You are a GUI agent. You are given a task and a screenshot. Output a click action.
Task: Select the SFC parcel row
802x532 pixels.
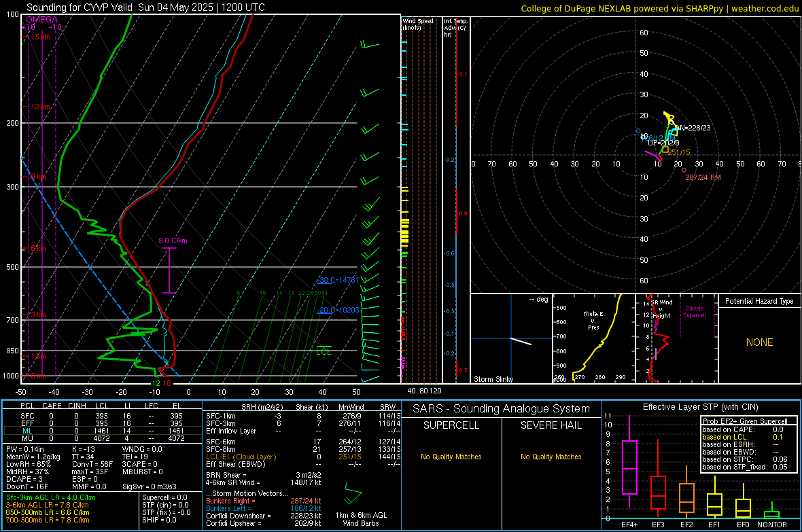point(103,416)
